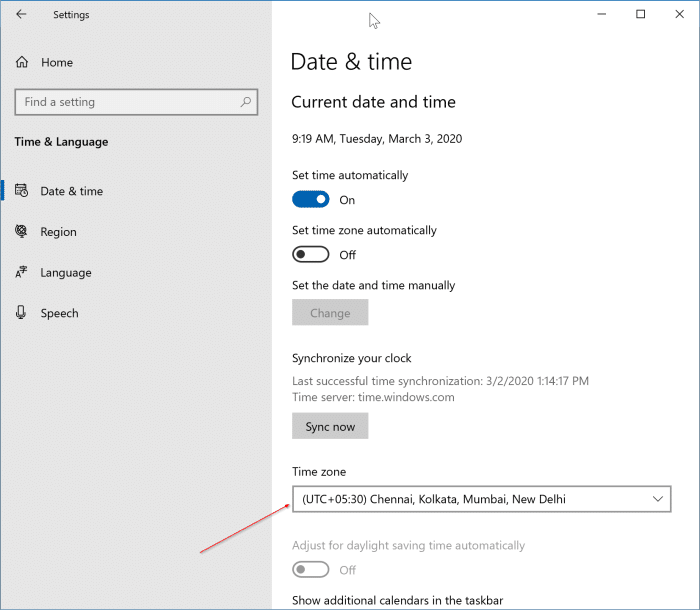Go back with the Settings back arrow

[x=21, y=14]
